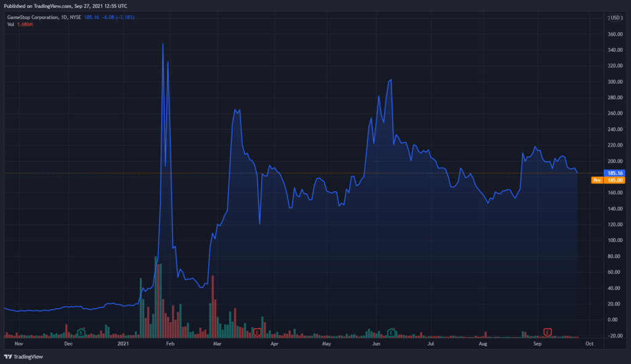The width and height of the screenshot is (631, 364).
Task: Click the September red earnings E marker
Action: 547,332
